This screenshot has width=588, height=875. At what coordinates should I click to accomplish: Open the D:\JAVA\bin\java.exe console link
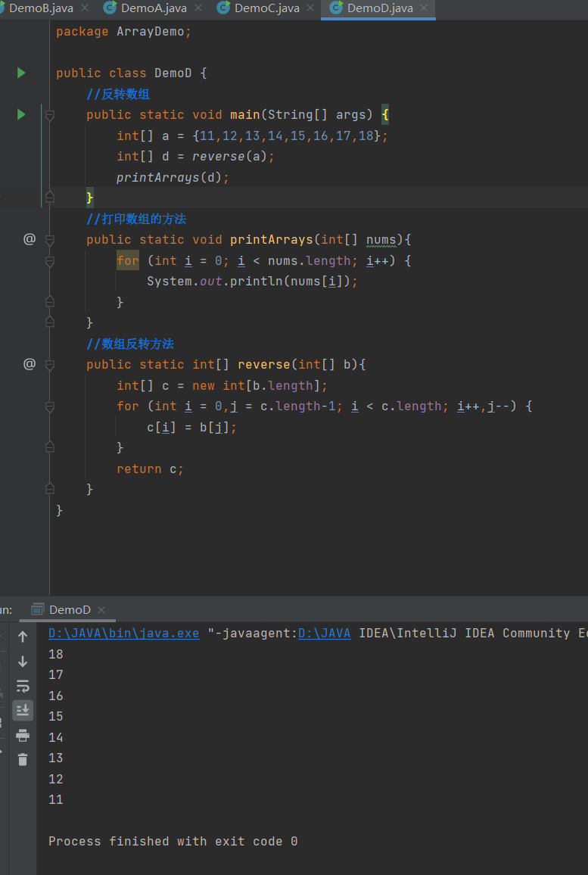point(123,633)
